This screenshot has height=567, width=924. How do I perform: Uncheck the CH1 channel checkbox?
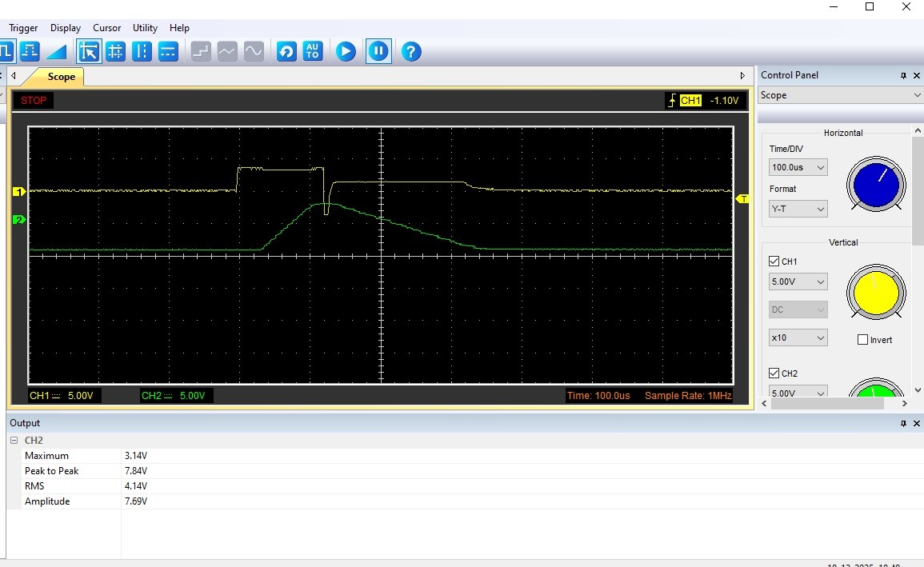click(x=774, y=262)
